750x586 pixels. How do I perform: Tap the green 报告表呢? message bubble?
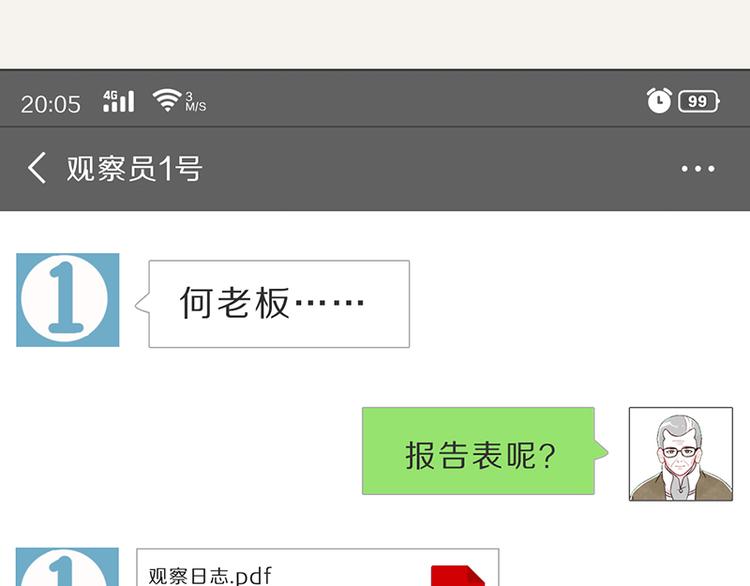coord(478,451)
